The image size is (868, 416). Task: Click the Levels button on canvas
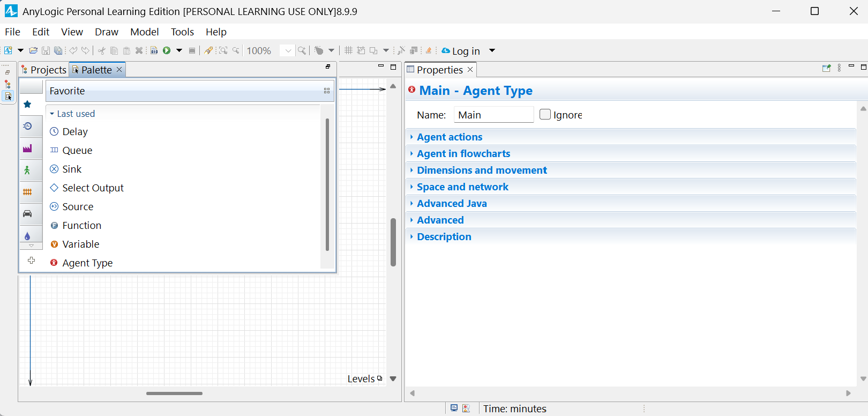tap(365, 379)
